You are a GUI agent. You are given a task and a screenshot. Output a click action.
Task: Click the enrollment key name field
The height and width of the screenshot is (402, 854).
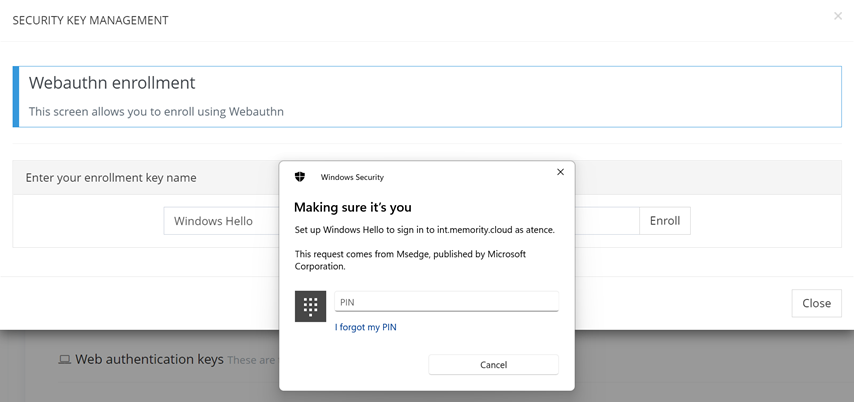point(222,221)
